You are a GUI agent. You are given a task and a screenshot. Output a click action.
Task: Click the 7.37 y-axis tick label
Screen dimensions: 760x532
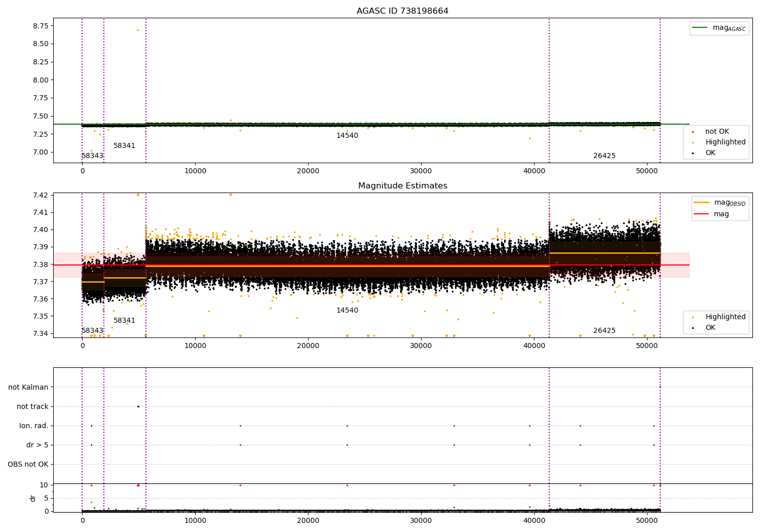[x=41, y=282]
